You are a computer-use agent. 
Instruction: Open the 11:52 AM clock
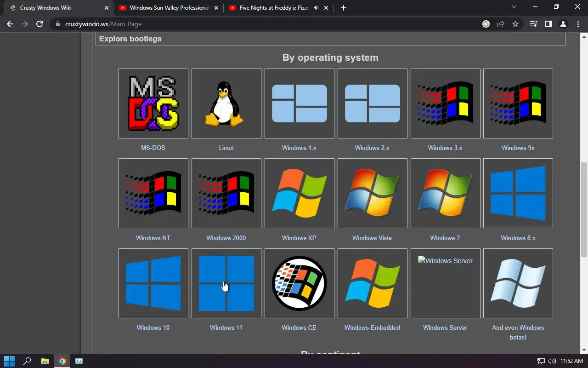[x=572, y=362]
